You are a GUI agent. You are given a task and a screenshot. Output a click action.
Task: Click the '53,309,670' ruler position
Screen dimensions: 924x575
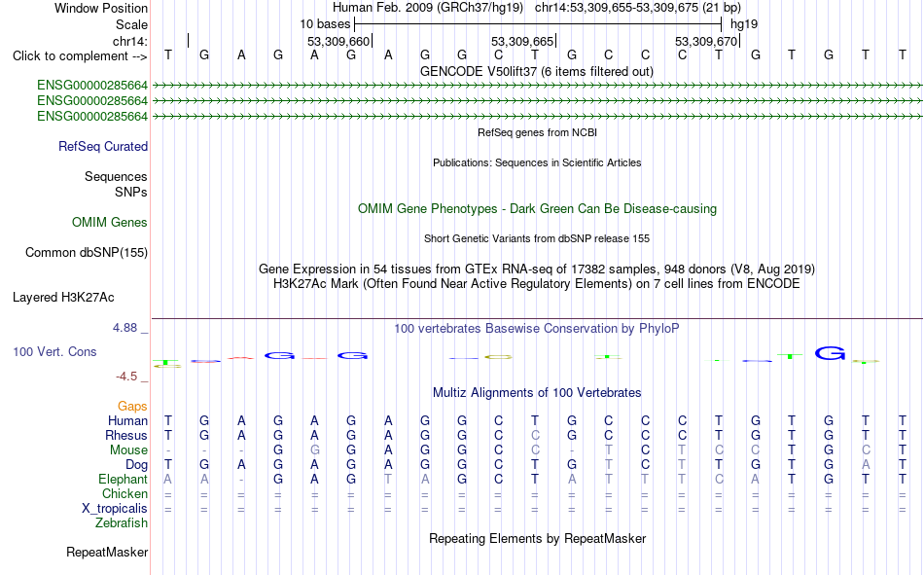tap(706, 41)
